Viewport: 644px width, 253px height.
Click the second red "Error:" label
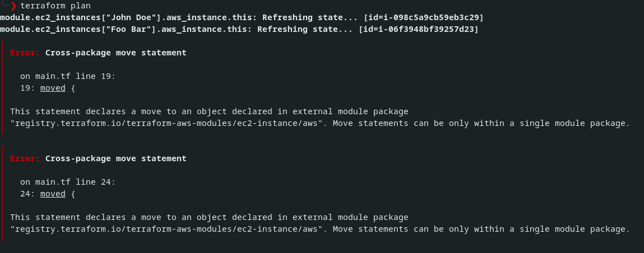pos(25,158)
